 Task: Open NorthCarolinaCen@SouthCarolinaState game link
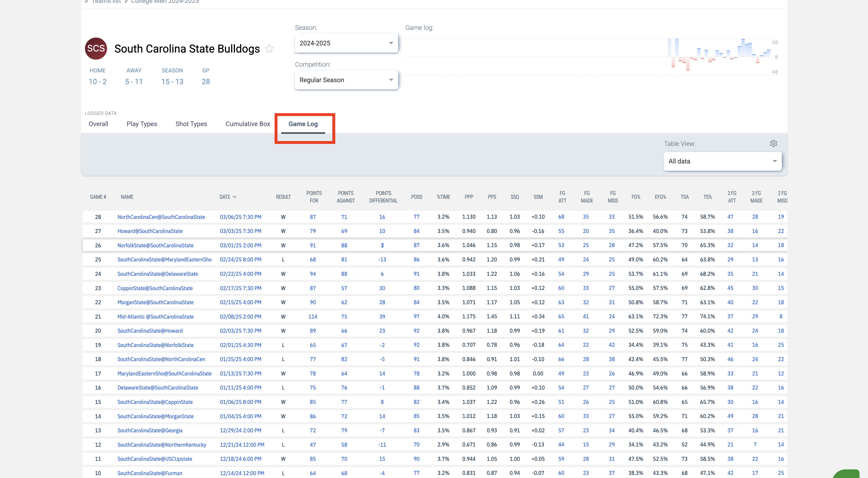pyautogui.click(x=161, y=217)
